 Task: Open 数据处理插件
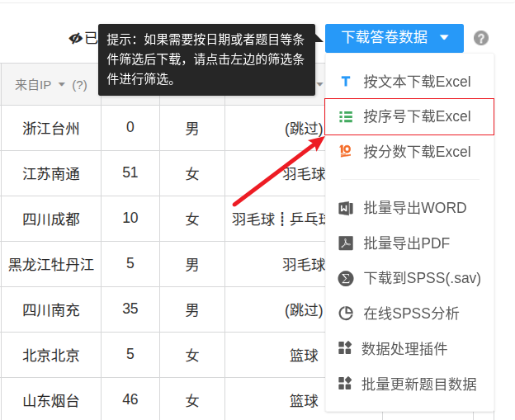(x=409, y=348)
